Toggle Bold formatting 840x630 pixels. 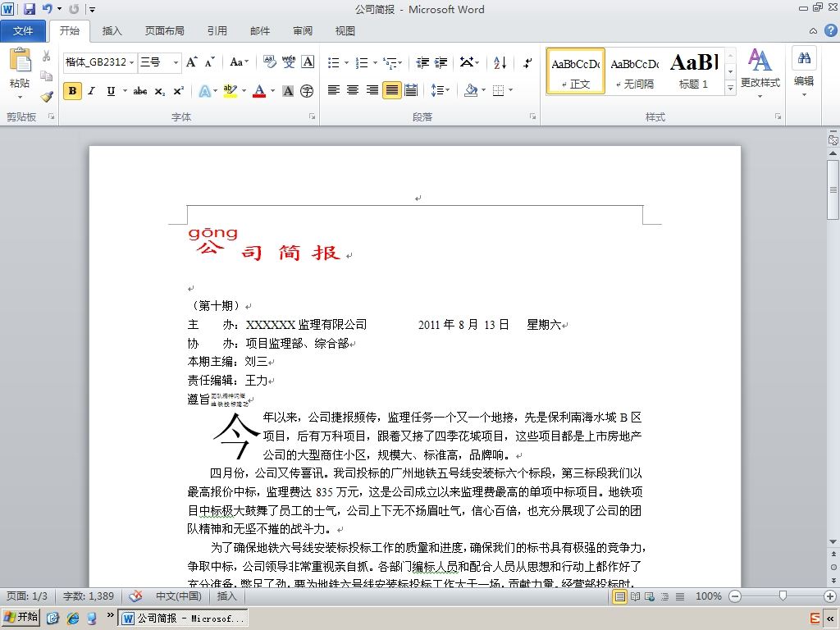point(72,91)
